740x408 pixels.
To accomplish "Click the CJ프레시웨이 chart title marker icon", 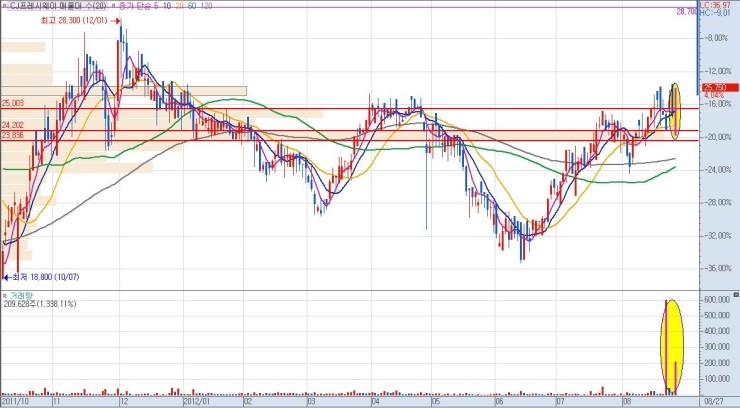I will point(6,6).
